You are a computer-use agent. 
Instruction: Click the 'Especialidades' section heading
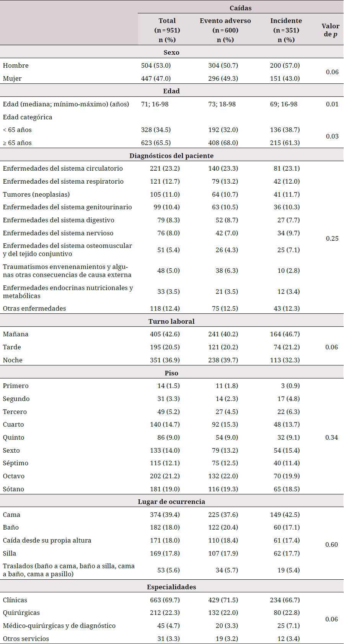click(x=171, y=587)
